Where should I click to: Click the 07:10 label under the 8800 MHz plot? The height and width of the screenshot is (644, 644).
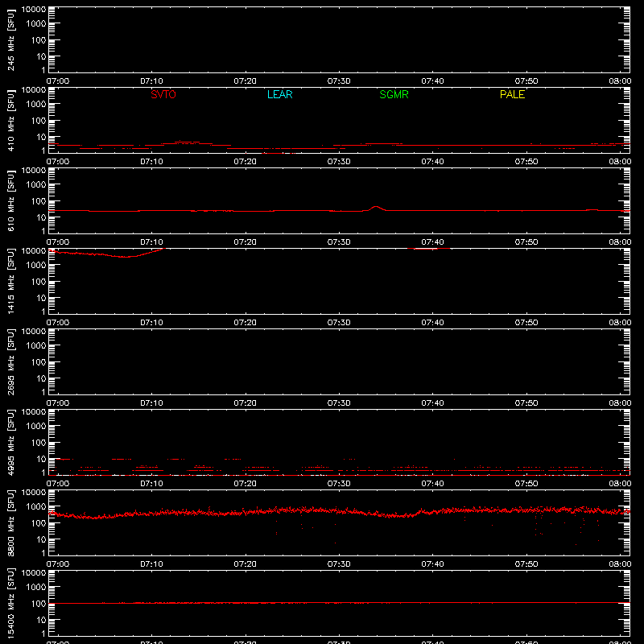tap(151, 564)
